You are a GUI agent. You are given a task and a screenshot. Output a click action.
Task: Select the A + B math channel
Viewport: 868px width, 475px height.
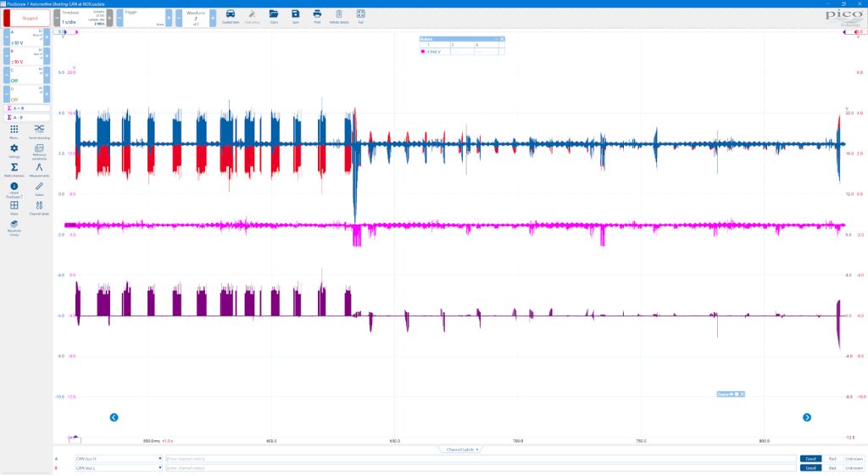click(27, 109)
